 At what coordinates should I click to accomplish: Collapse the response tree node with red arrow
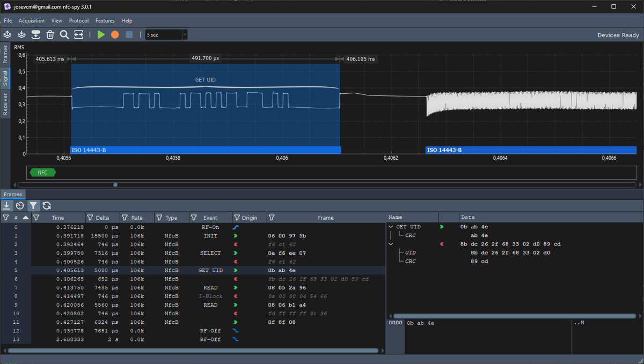pos(391,244)
